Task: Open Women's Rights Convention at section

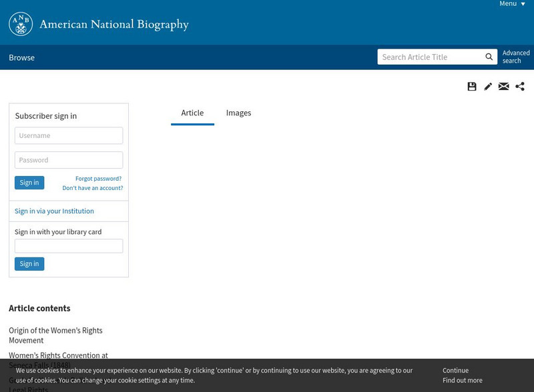Action: pyautogui.click(x=58, y=355)
